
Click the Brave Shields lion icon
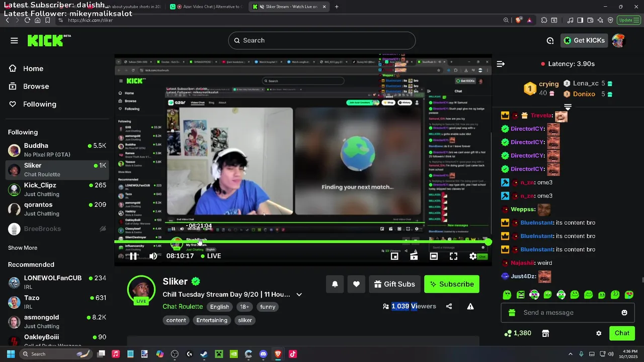click(519, 20)
